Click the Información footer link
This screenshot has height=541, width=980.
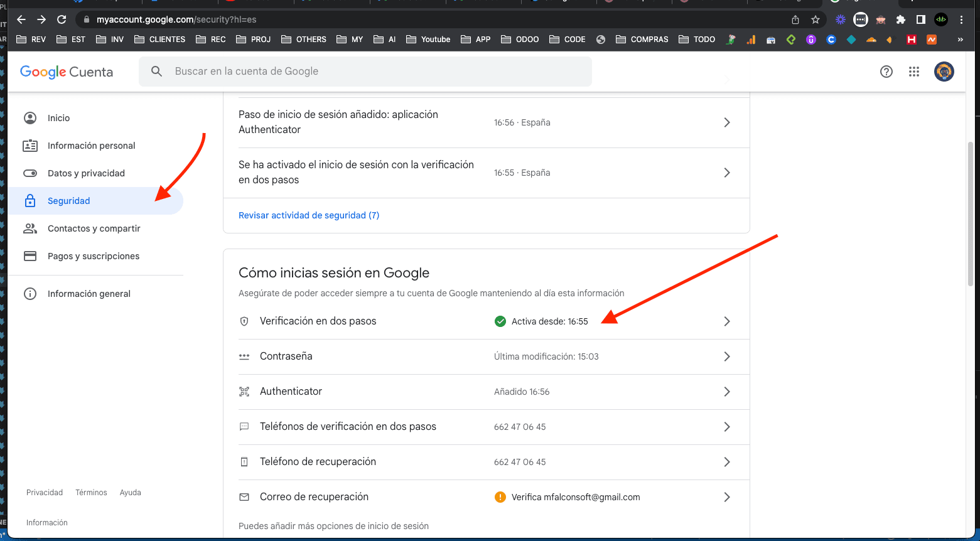click(47, 523)
